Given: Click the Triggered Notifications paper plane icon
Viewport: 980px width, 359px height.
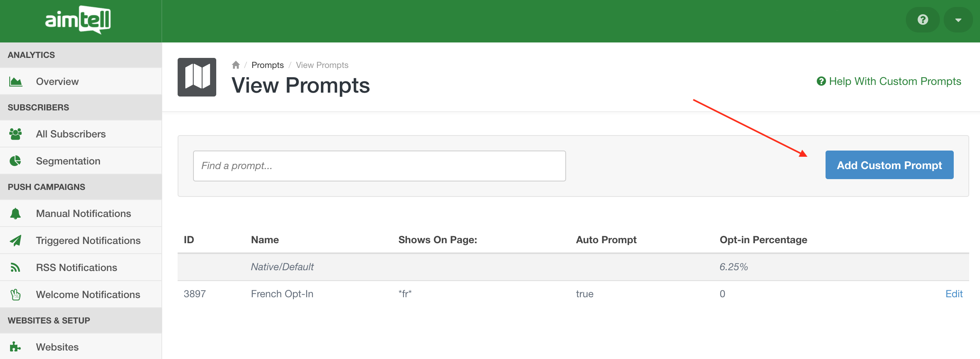Looking at the screenshot, I should 15,240.
